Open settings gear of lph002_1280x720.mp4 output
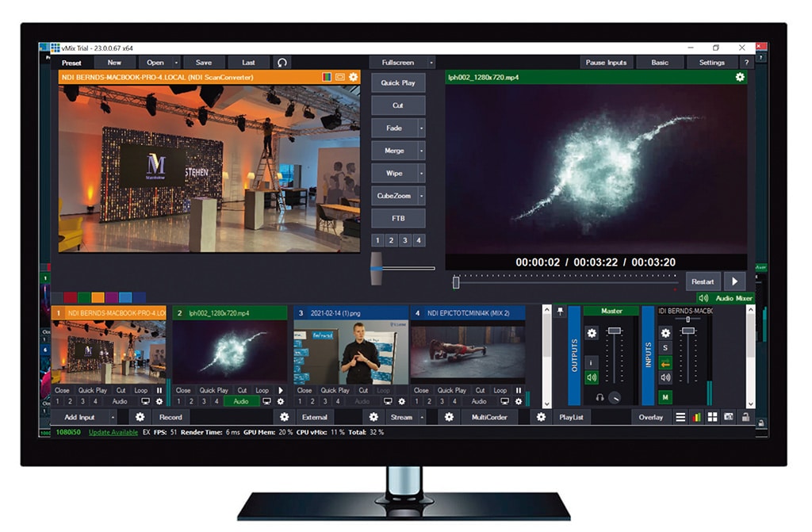The height and width of the screenshot is (532, 812). tap(739, 77)
